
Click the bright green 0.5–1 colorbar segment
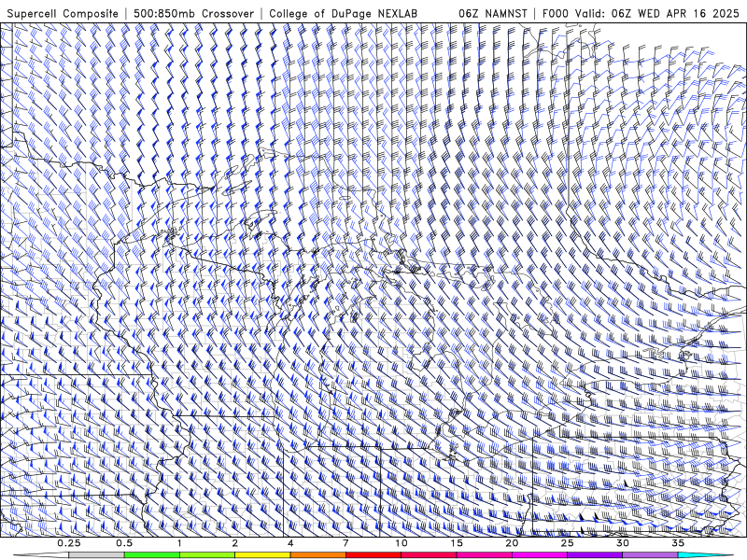pyautogui.click(x=152, y=555)
